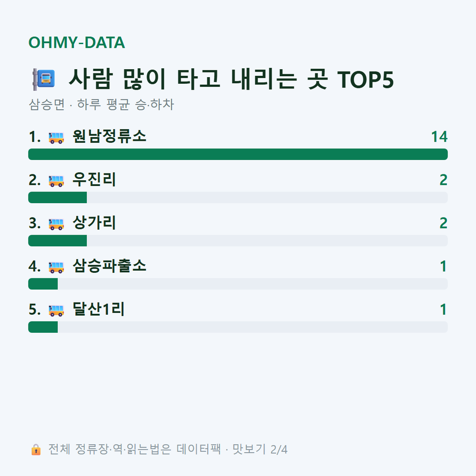The width and height of the screenshot is (476, 476).
Task: Click the bus stop sign icon in title
Action: point(44,79)
